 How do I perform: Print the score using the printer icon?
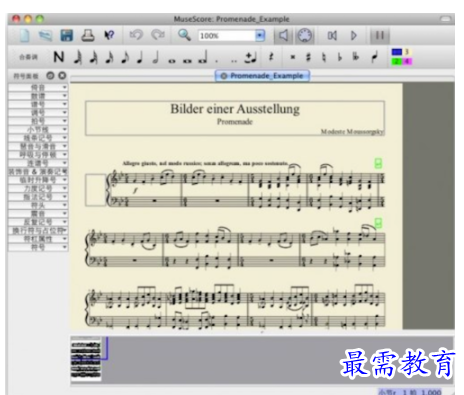pos(88,36)
